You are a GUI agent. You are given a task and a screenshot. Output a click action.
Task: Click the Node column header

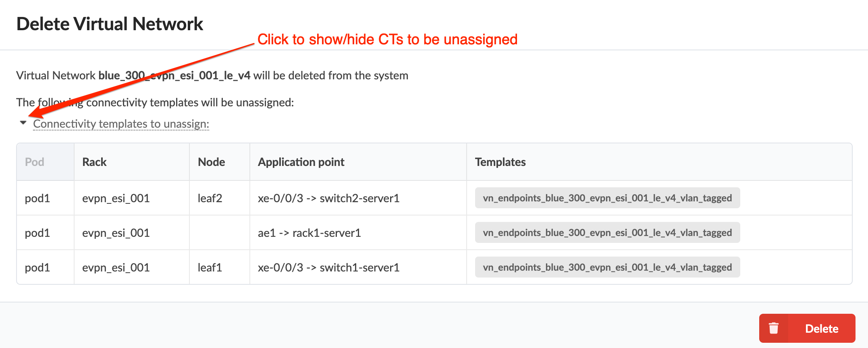tap(211, 162)
